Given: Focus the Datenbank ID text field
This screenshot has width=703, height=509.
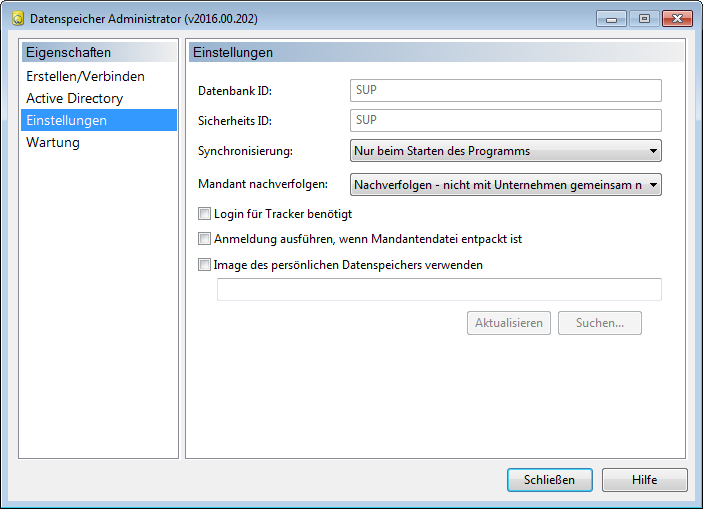Looking at the screenshot, I should (505, 91).
